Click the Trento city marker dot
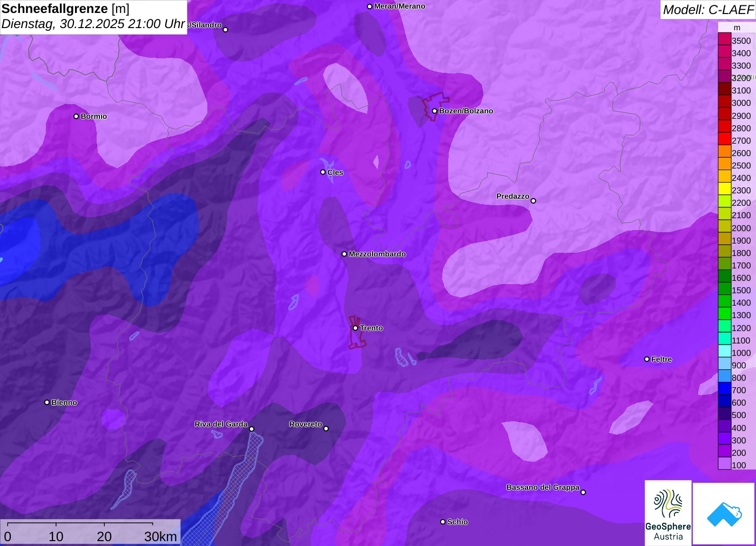Screen dimensions: 756x546 [355, 328]
